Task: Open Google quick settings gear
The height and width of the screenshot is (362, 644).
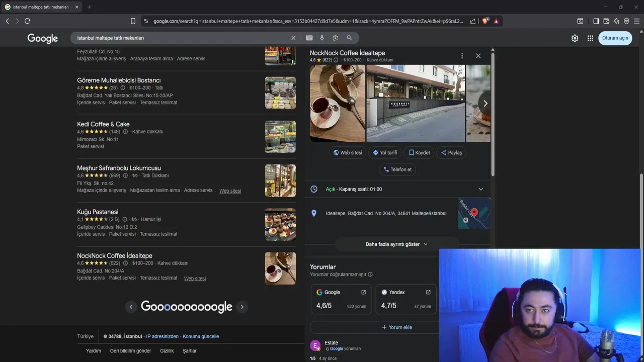Action: point(575,38)
